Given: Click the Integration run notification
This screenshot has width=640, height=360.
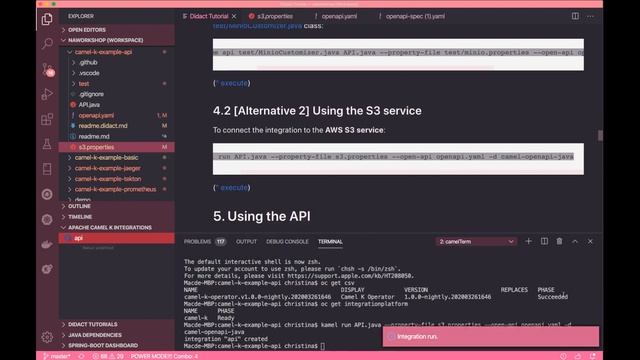Looking at the screenshot, I should tap(491, 336).
